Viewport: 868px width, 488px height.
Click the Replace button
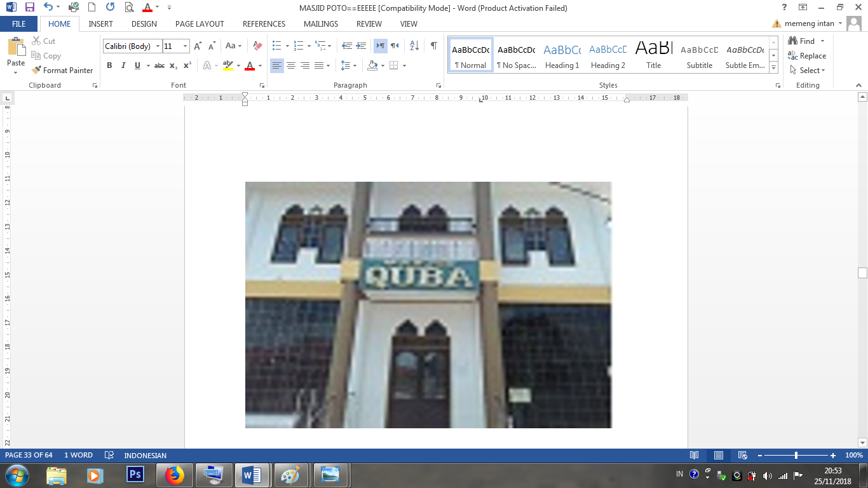click(807, 56)
